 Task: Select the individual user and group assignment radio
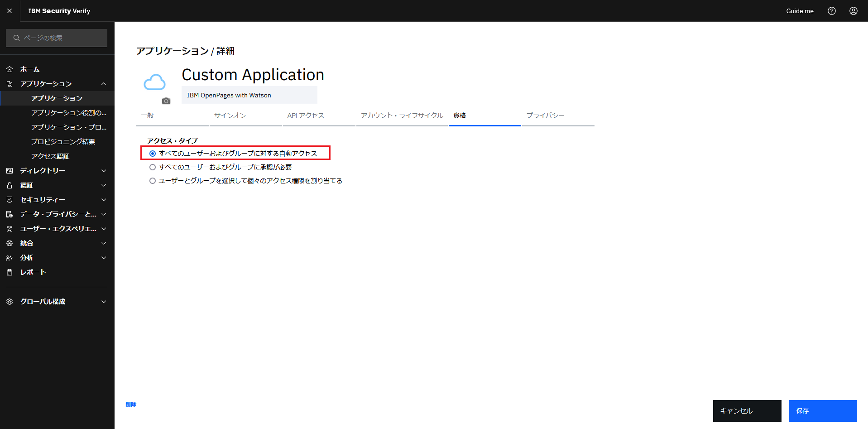(153, 181)
